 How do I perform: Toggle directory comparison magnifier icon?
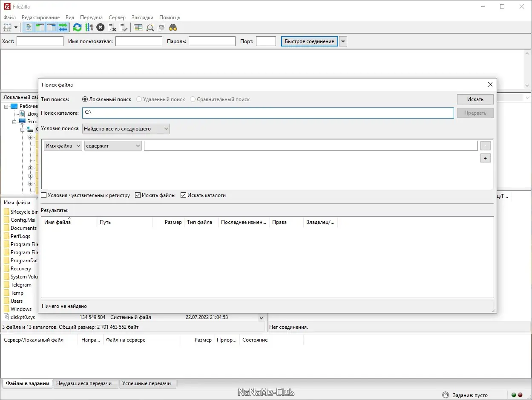click(150, 27)
